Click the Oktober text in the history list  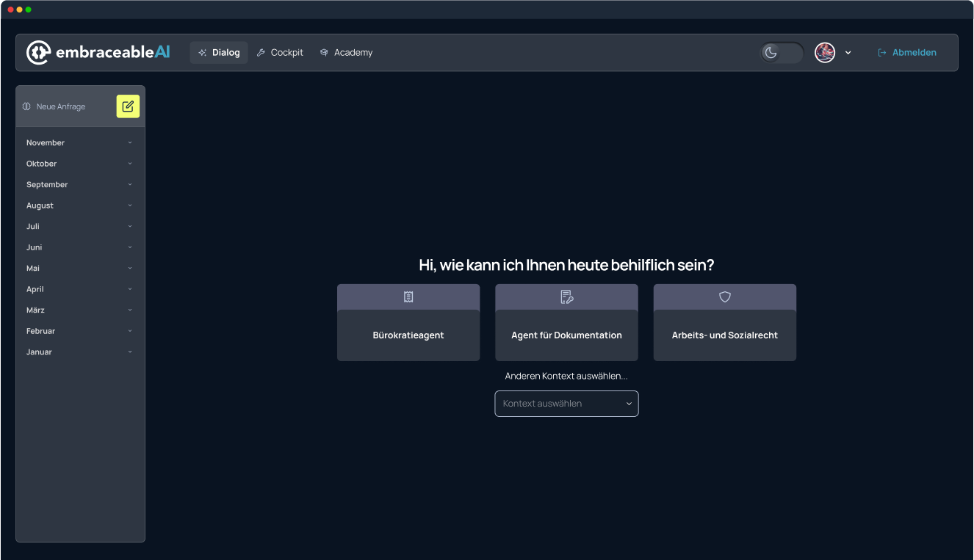(41, 164)
